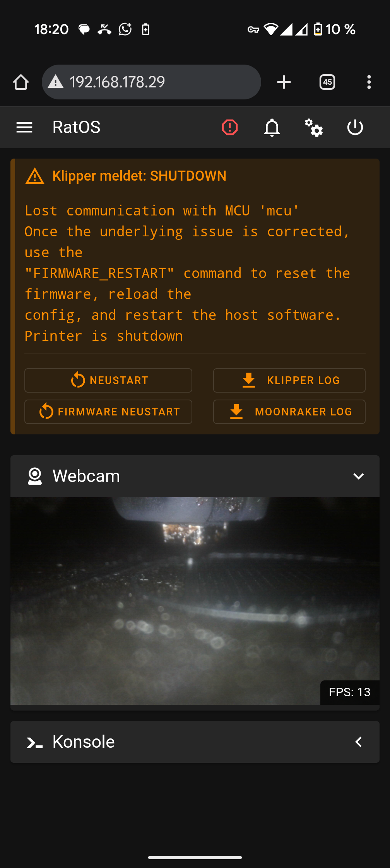
Task: Click the RatOS title
Action: (x=77, y=127)
